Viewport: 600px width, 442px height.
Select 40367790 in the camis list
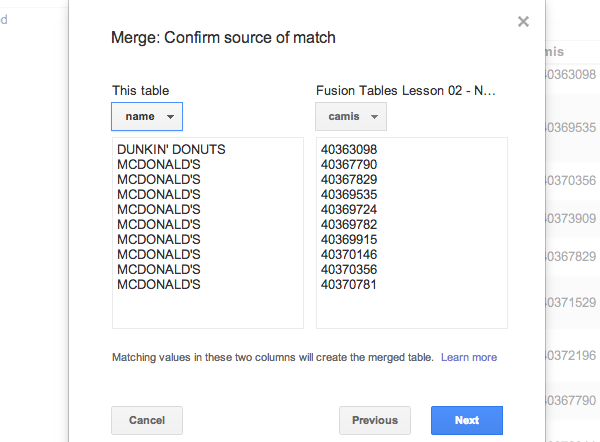(349, 164)
